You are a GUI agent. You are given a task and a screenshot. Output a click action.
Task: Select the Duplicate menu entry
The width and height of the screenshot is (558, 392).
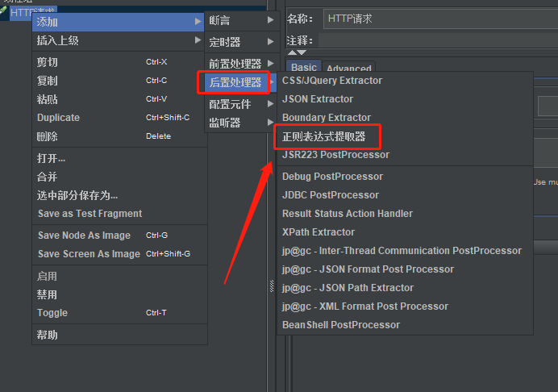point(119,118)
